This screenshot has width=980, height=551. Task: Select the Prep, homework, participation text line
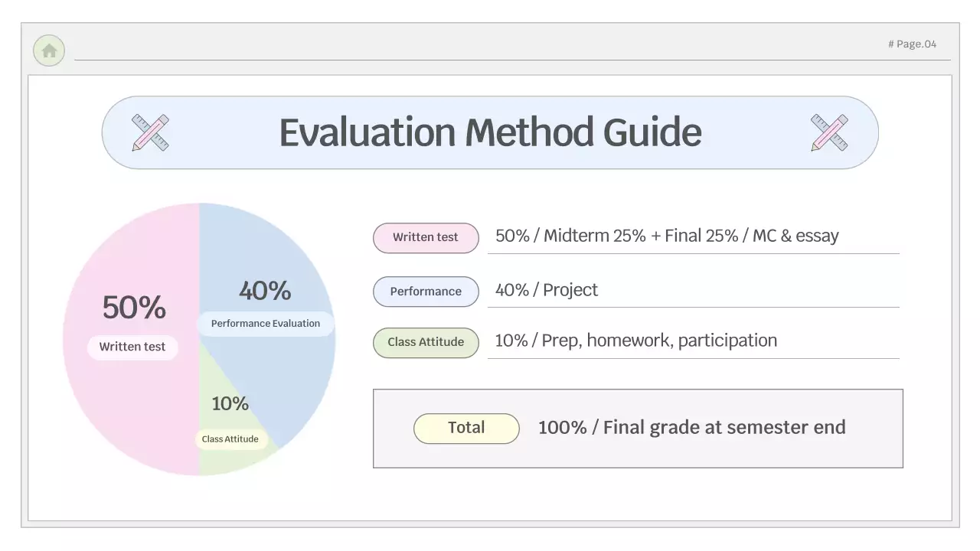[x=635, y=341]
